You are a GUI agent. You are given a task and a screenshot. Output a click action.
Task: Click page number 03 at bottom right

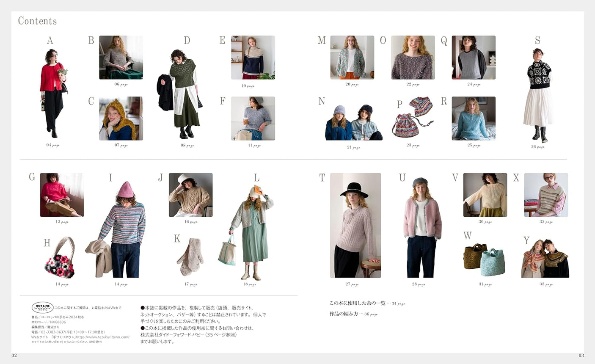pos(581,356)
